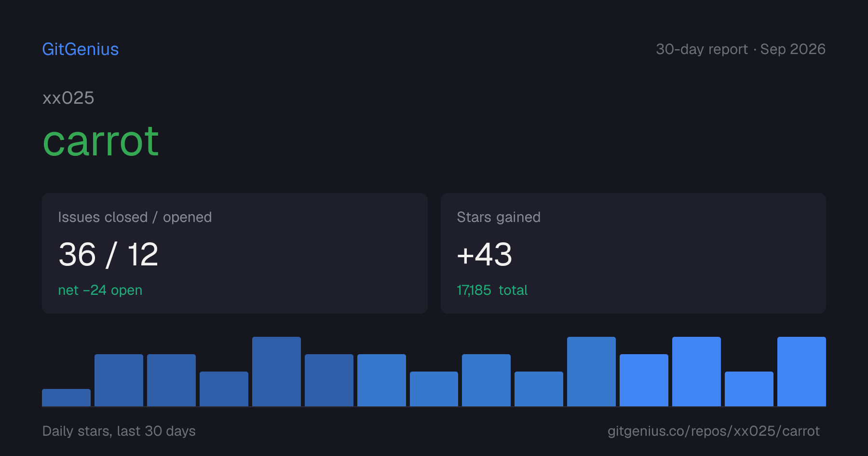This screenshot has width=868, height=456.
Task: Select the xx025 owner name
Action: pos(68,98)
